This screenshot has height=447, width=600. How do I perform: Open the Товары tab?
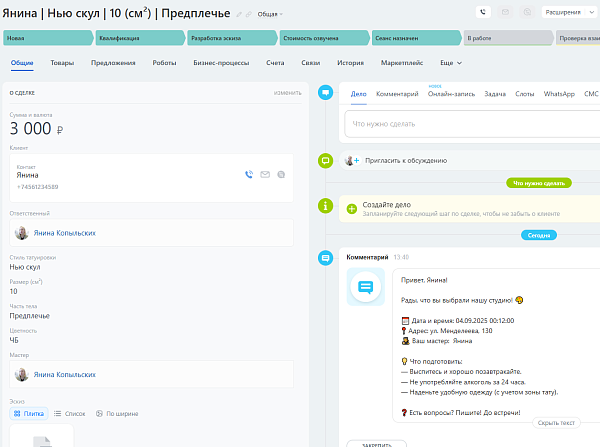point(62,63)
